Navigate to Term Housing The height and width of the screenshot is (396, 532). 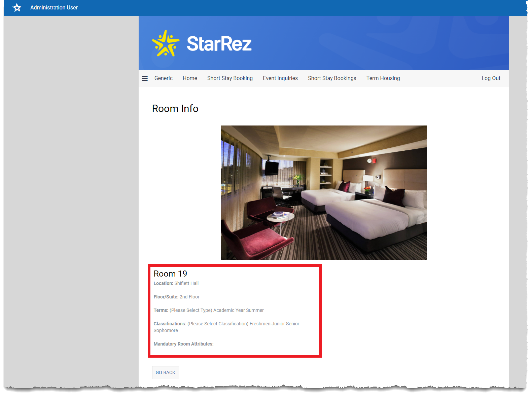(383, 78)
